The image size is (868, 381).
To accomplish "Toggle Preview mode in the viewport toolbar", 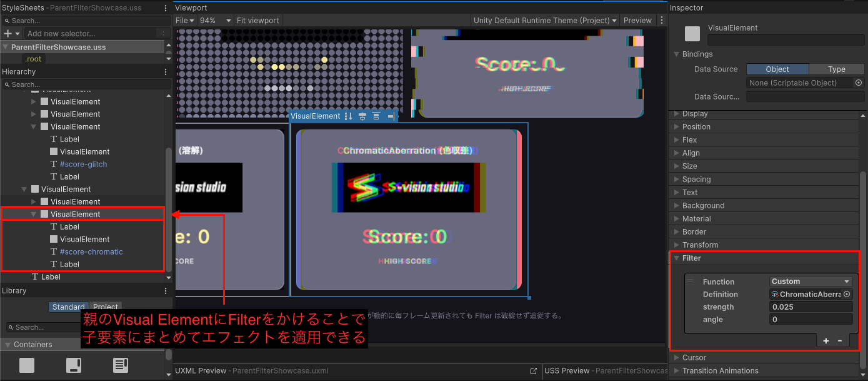I will [637, 21].
